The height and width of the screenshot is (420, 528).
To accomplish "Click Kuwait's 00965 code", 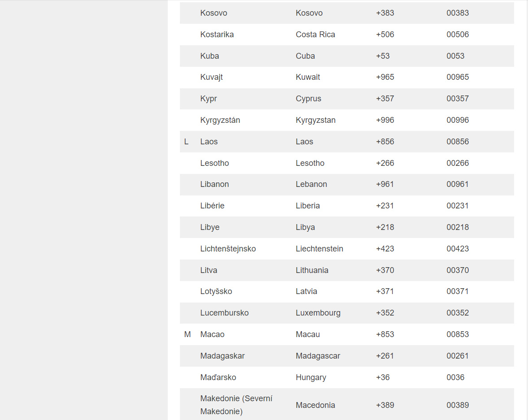I will (x=458, y=77).
